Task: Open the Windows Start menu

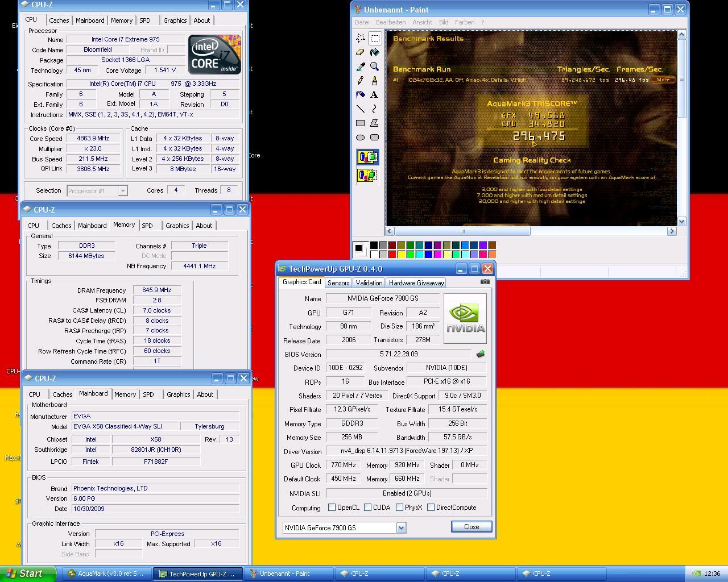Action: pyautogui.click(x=28, y=573)
